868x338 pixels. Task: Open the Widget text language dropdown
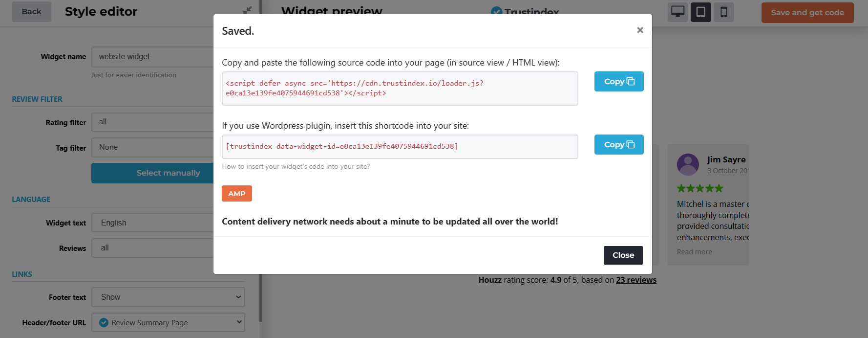point(153,223)
